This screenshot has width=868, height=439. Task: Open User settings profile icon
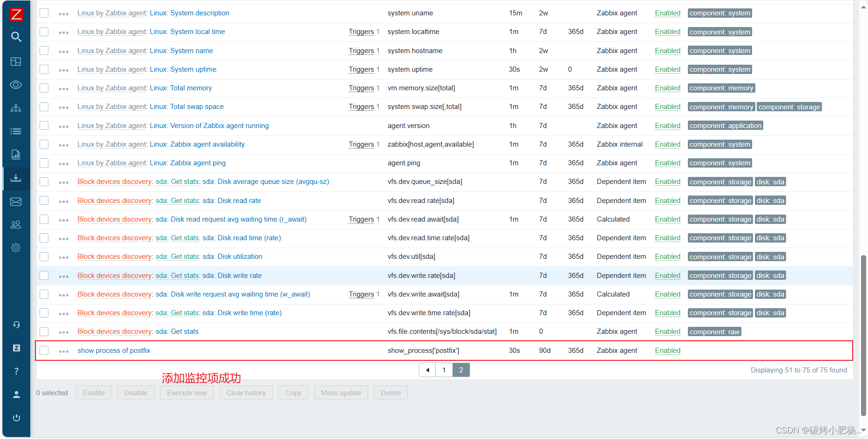[x=16, y=394]
